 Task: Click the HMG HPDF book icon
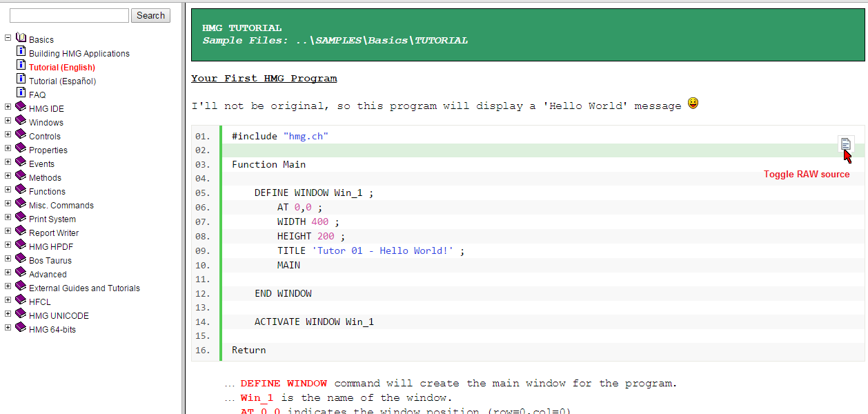21,245
